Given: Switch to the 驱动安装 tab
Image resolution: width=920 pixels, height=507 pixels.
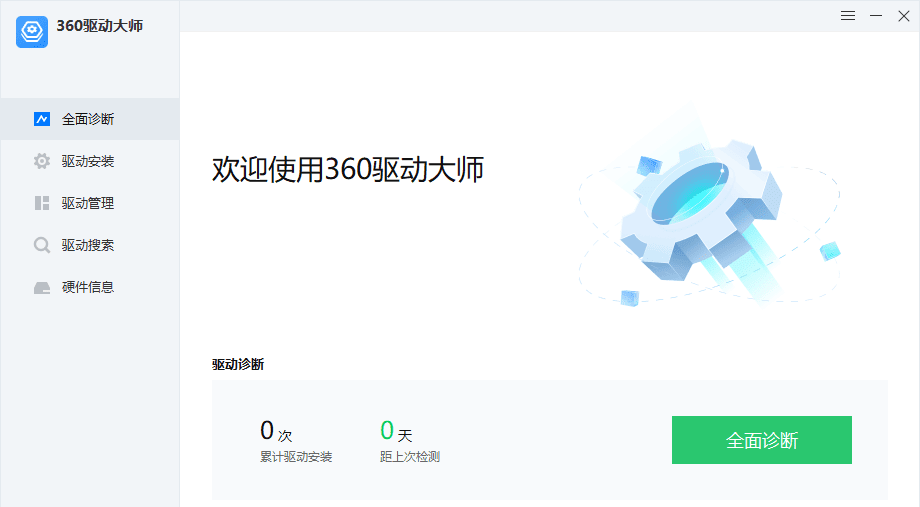Looking at the screenshot, I should click(90, 161).
